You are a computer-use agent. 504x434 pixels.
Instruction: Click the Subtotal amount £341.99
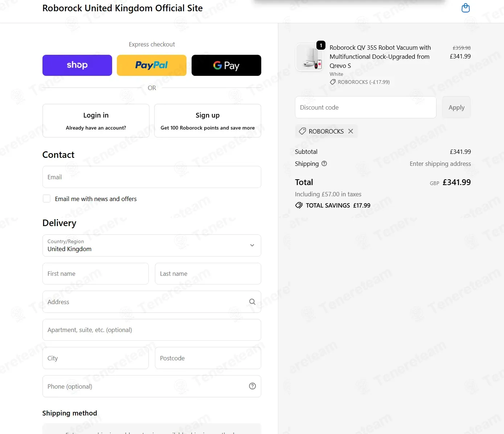460,152
